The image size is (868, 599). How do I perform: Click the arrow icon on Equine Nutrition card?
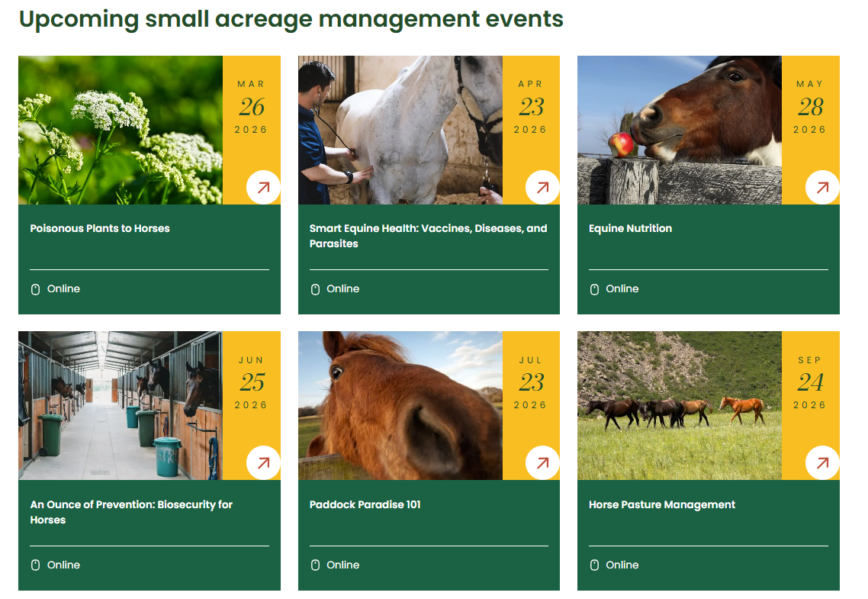822,187
